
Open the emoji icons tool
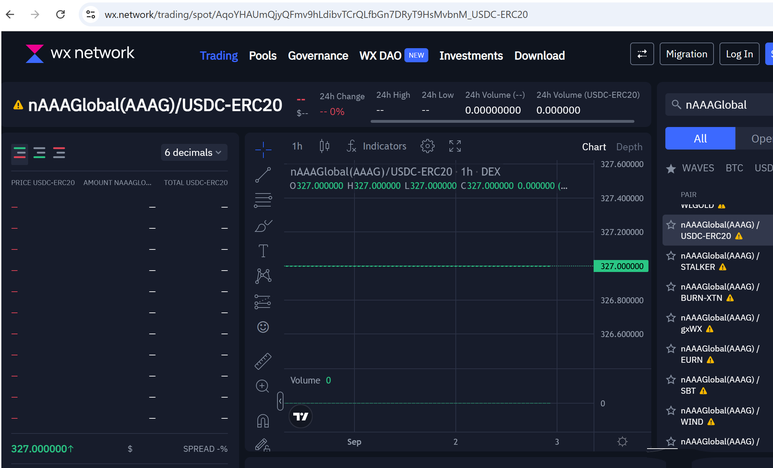pyautogui.click(x=263, y=326)
